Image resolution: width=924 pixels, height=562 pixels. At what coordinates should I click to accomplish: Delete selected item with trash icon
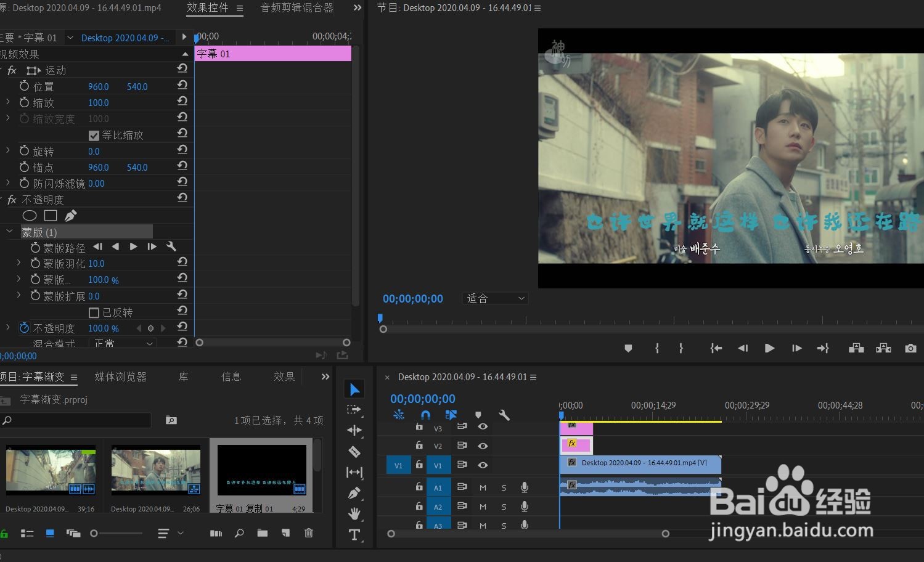point(309,533)
